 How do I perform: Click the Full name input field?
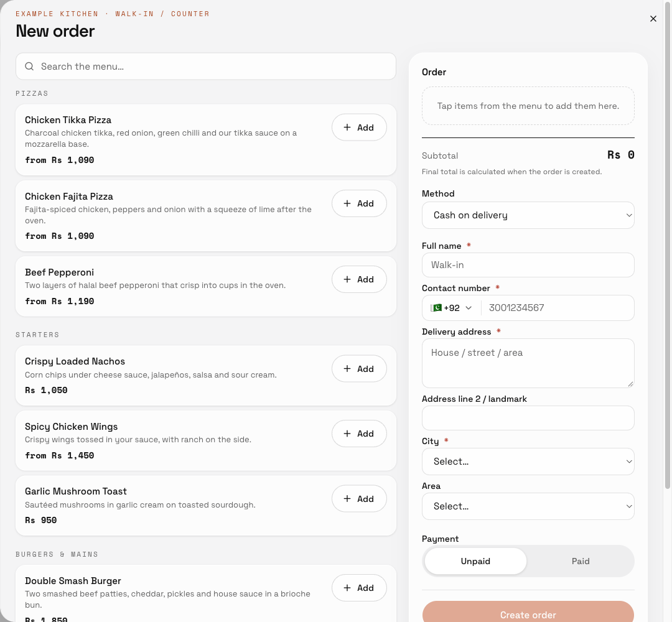coord(528,265)
